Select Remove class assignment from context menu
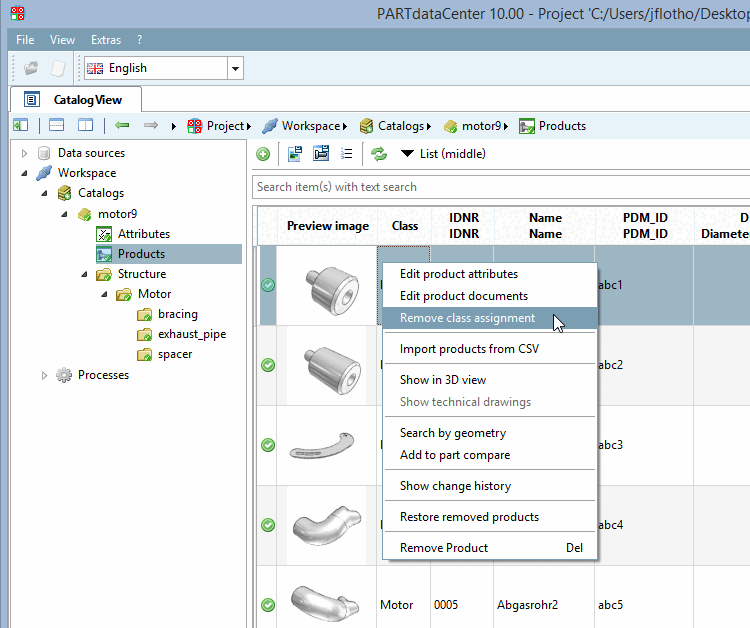The image size is (750, 628). tap(467, 318)
